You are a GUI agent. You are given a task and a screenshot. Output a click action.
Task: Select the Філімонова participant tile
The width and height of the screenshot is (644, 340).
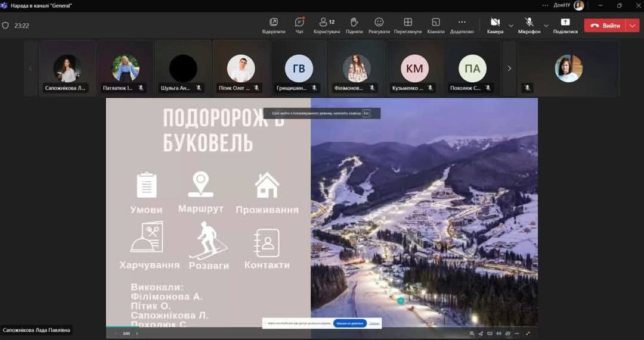click(x=357, y=68)
